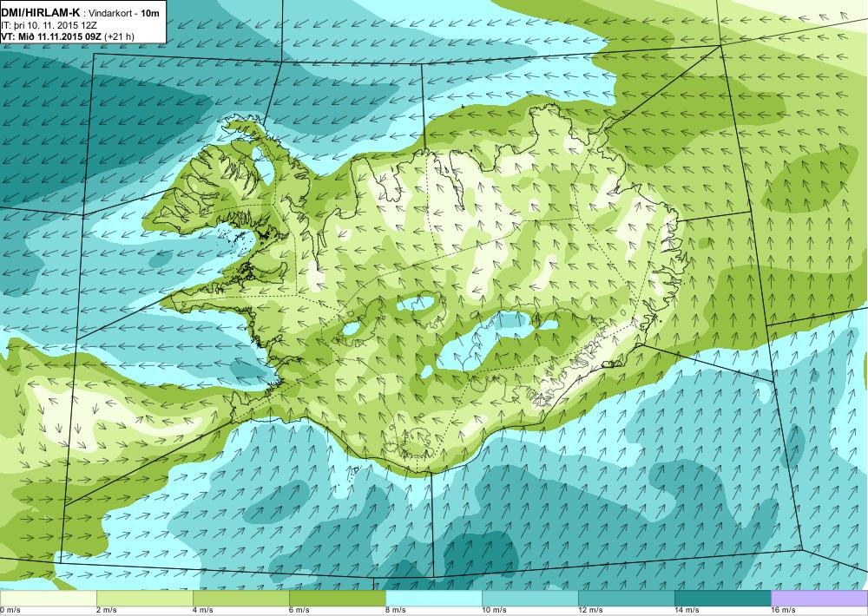Click the "2 m/s" legend label

pyautogui.click(x=108, y=611)
